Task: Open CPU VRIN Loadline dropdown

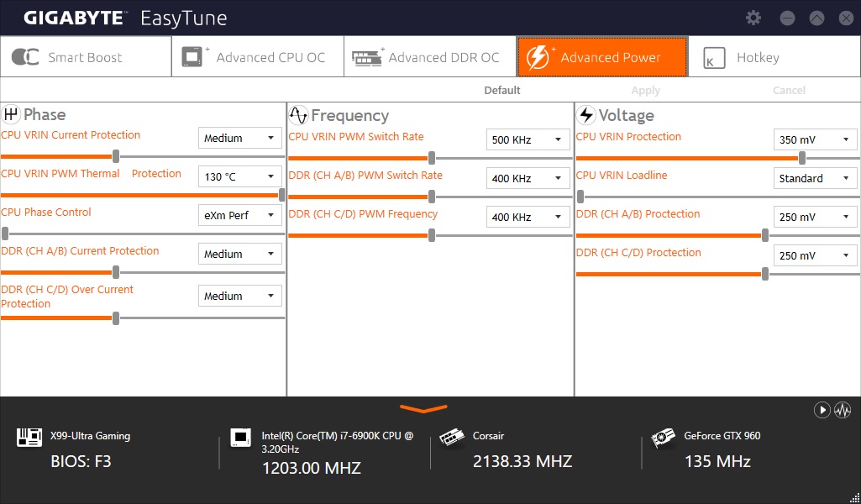Action: [x=816, y=178]
